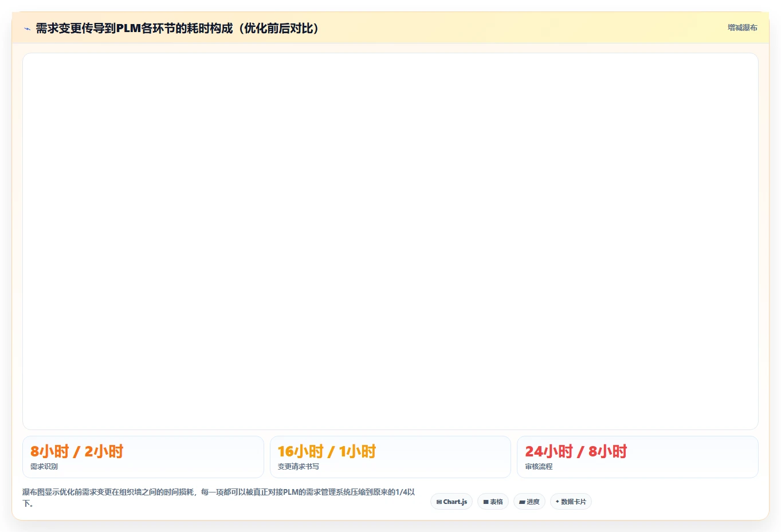
Task: Select the 数据卡片 chip
Action: coord(571,502)
